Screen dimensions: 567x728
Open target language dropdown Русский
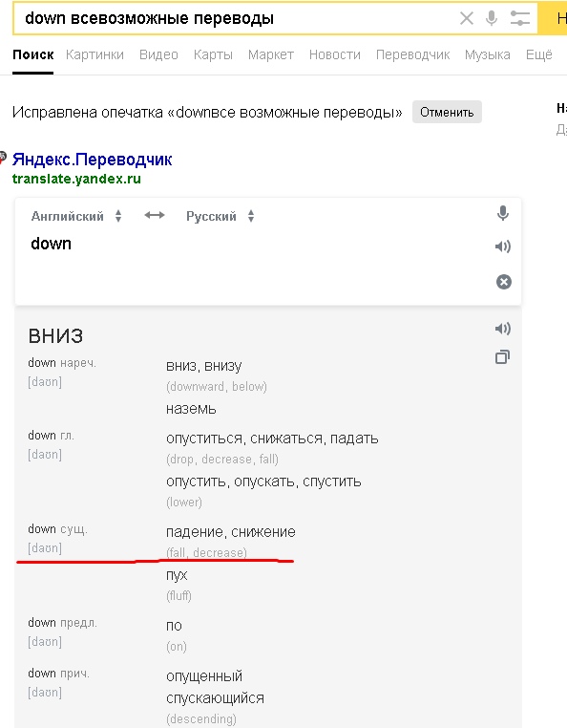[220, 216]
